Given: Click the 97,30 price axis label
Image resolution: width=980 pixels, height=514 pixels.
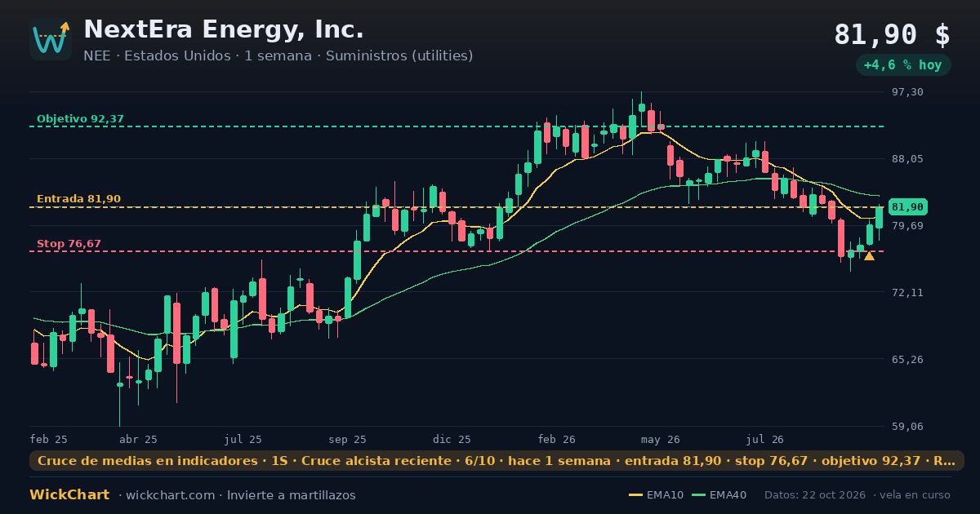Looking at the screenshot, I should (x=907, y=92).
